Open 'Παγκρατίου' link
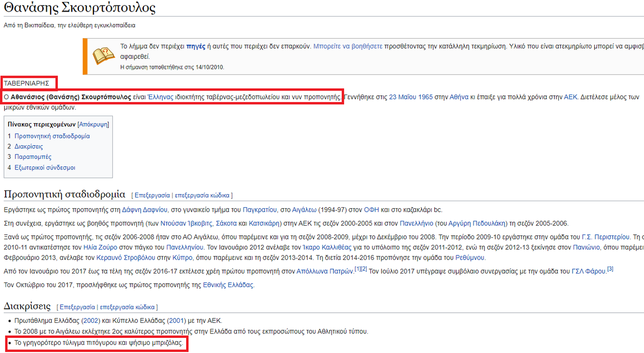Screen dimensions: 644x353 (x=260, y=210)
